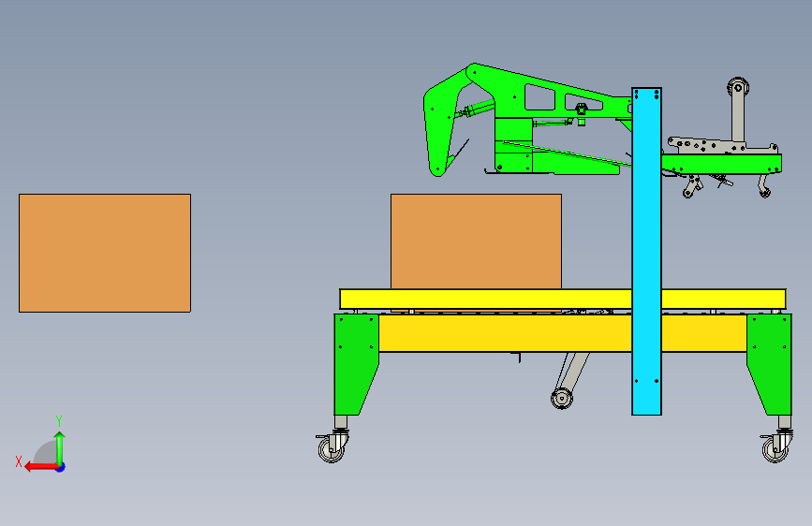Select the cyan vertical column
The width and height of the screenshot is (812, 526).
[x=646, y=251]
